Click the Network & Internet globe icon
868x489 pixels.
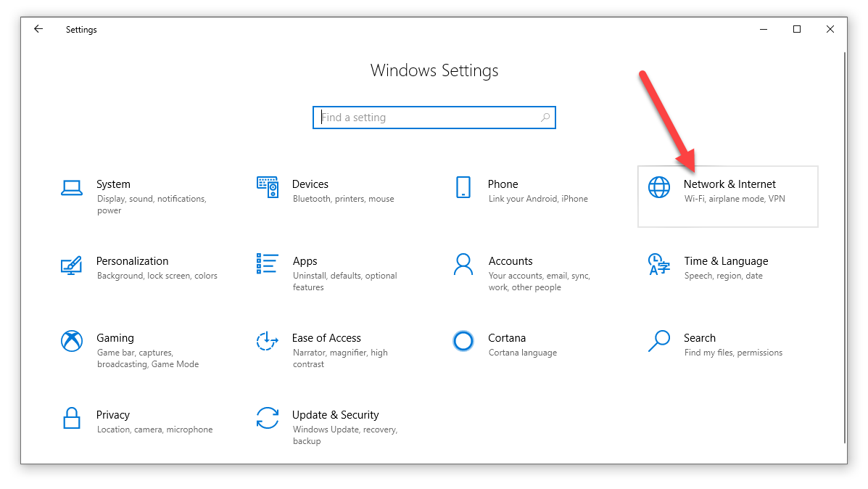click(658, 187)
